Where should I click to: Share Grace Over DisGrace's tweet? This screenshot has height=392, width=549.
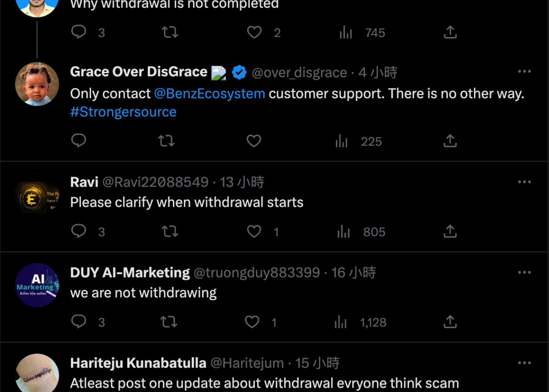point(450,141)
